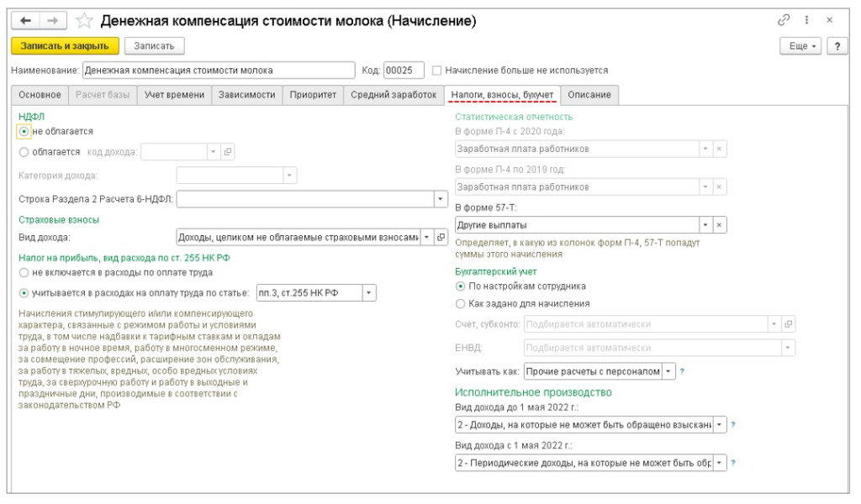Viewport: 861px width, 504px height.
Task: Open the 'Еще' menu button
Action: pos(804,45)
